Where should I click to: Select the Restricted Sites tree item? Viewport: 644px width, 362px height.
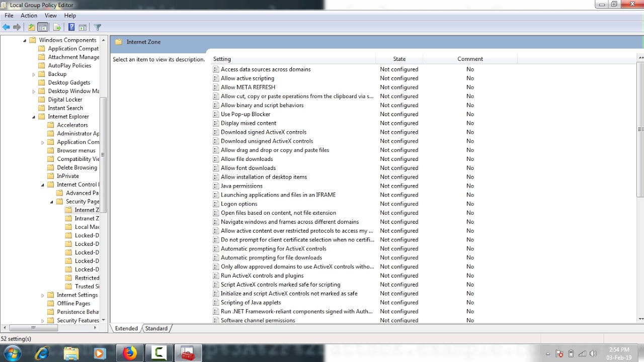(x=87, y=278)
